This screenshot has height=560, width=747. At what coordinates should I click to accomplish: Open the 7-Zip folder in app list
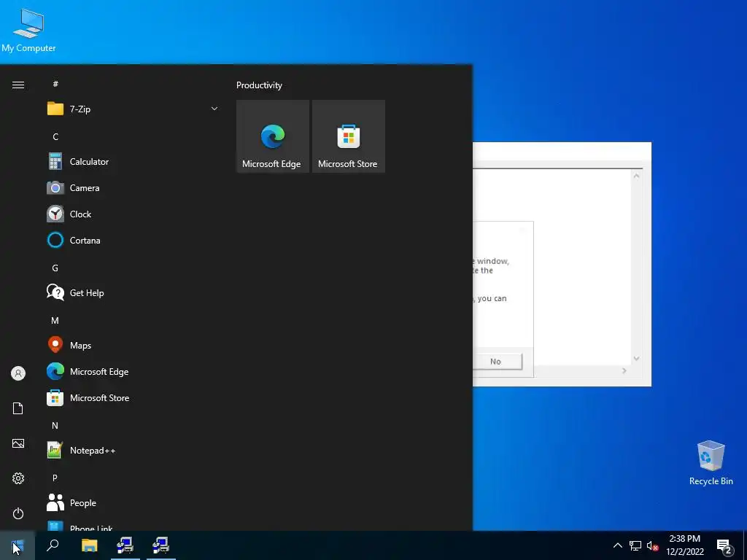point(132,109)
